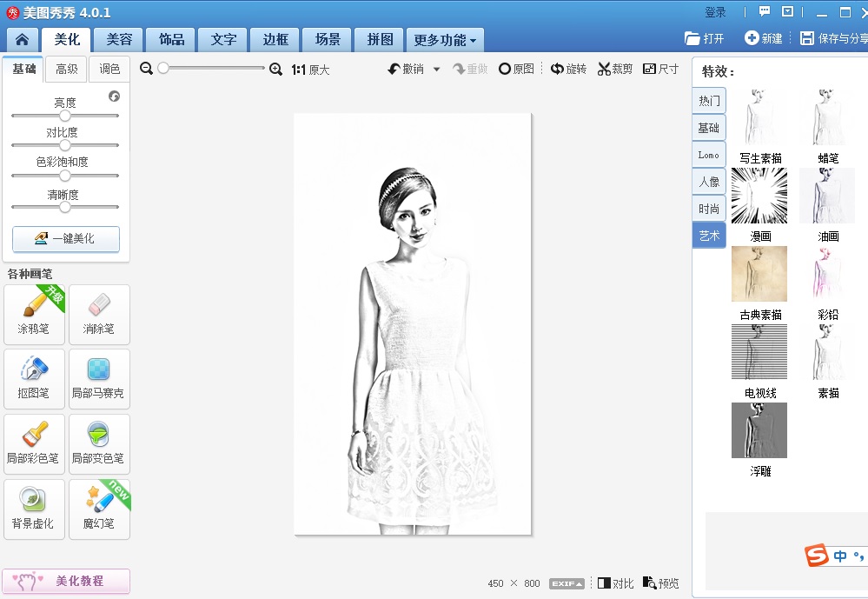Click the 亮度 brightness slider handle

65,116
